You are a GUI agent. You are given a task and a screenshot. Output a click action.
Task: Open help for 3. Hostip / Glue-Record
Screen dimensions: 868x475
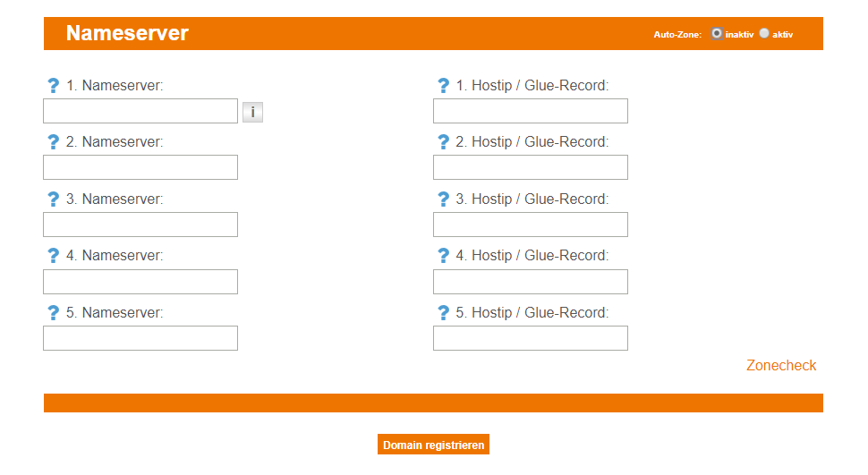(443, 199)
